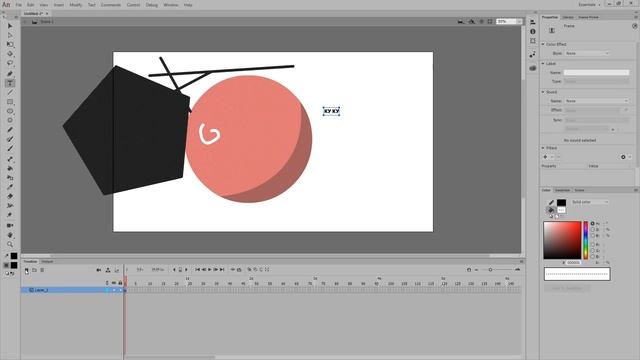Select the Eraser tool
The height and width of the screenshot is (360, 640).
tap(10, 196)
